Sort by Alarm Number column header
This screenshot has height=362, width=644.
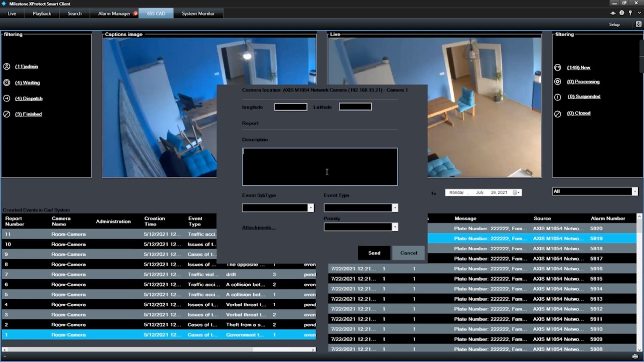tap(608, 219)
